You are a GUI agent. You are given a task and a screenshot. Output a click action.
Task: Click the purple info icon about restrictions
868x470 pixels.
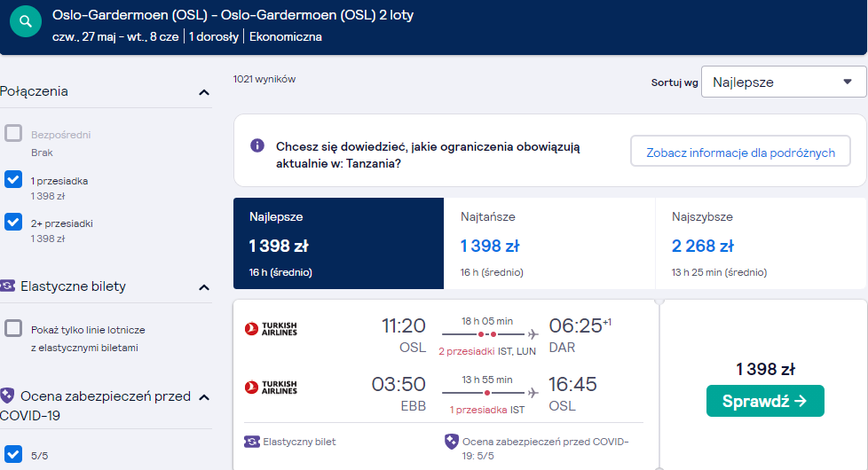(257, 145)
